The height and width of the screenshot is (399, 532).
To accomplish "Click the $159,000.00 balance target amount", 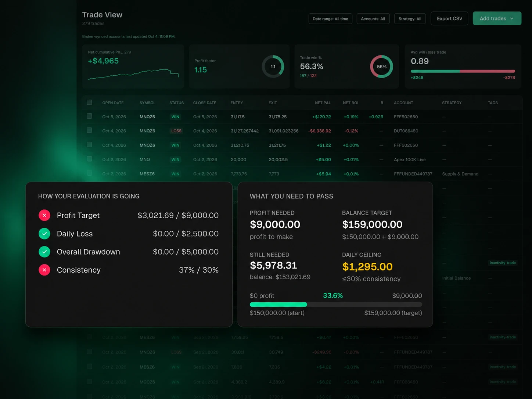I will tap(372, 224).
